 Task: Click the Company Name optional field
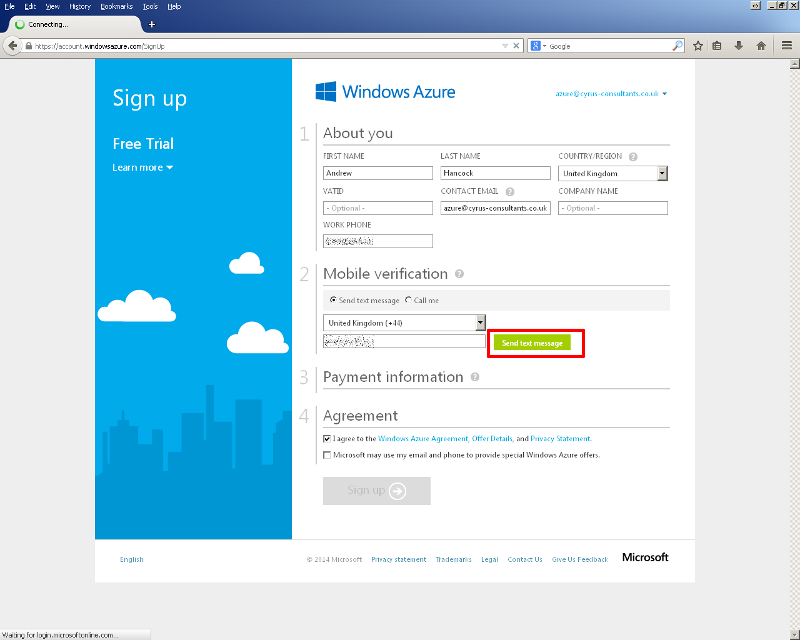(x=613, y=208)
